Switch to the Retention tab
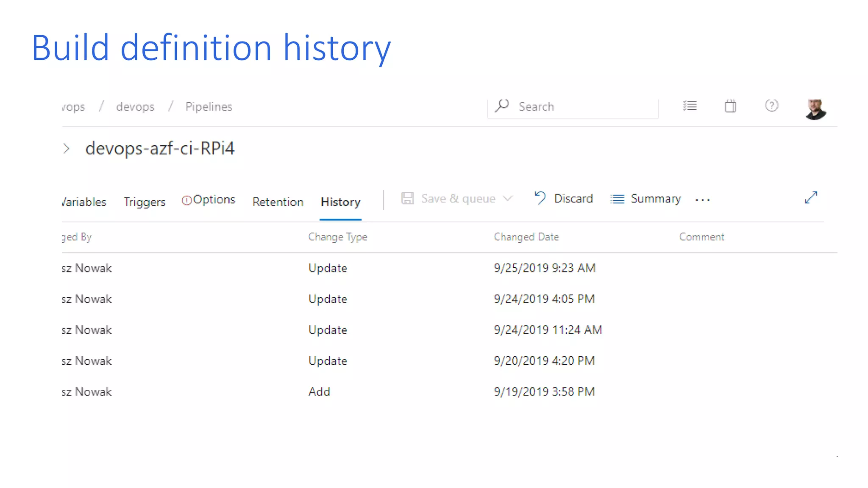 (x=278, y=202)
